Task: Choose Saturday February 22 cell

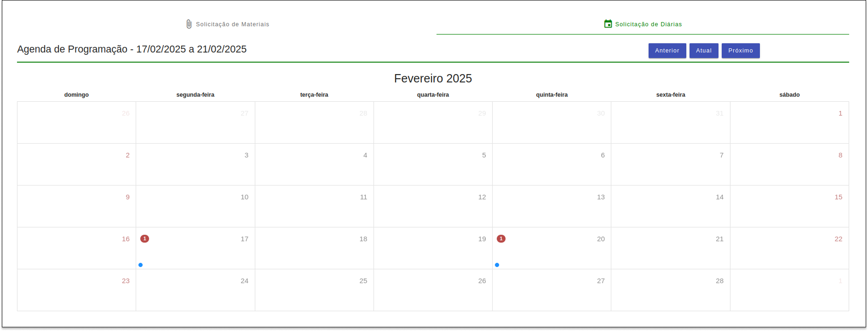Action: (789, 248)
